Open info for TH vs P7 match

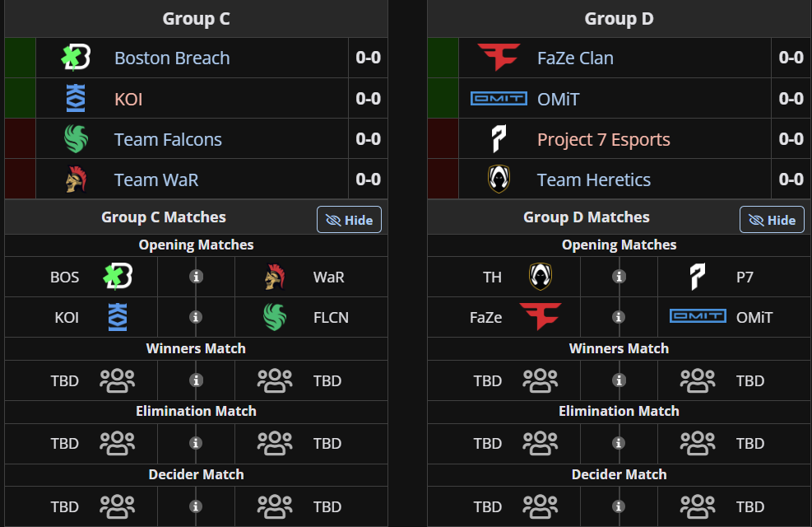pyautogui.click(x=619, y=277)
